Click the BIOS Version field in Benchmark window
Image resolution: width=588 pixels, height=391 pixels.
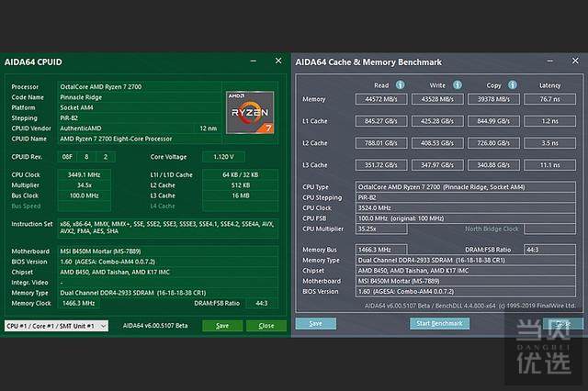point(466,291)
